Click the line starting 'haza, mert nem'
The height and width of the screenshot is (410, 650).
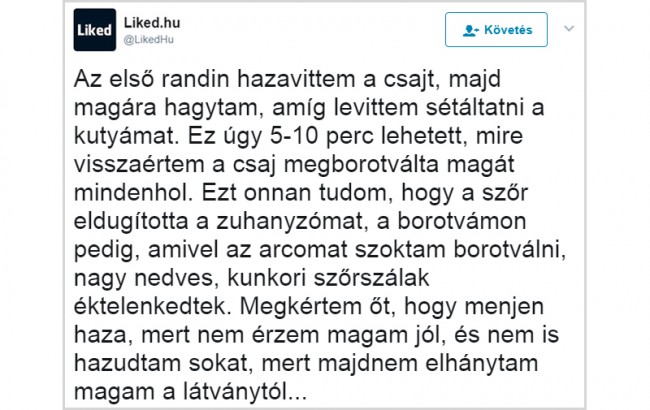tap(316, 335)
